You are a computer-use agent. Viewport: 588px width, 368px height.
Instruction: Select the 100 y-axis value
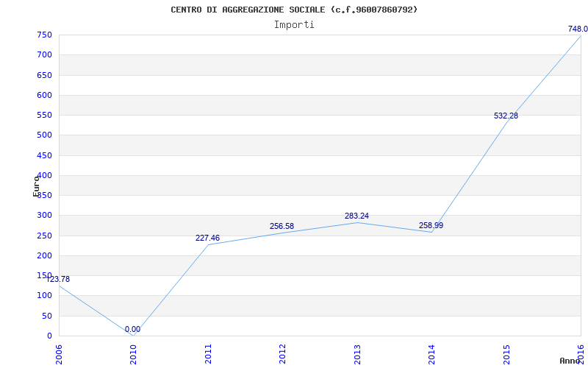[44, 296]
